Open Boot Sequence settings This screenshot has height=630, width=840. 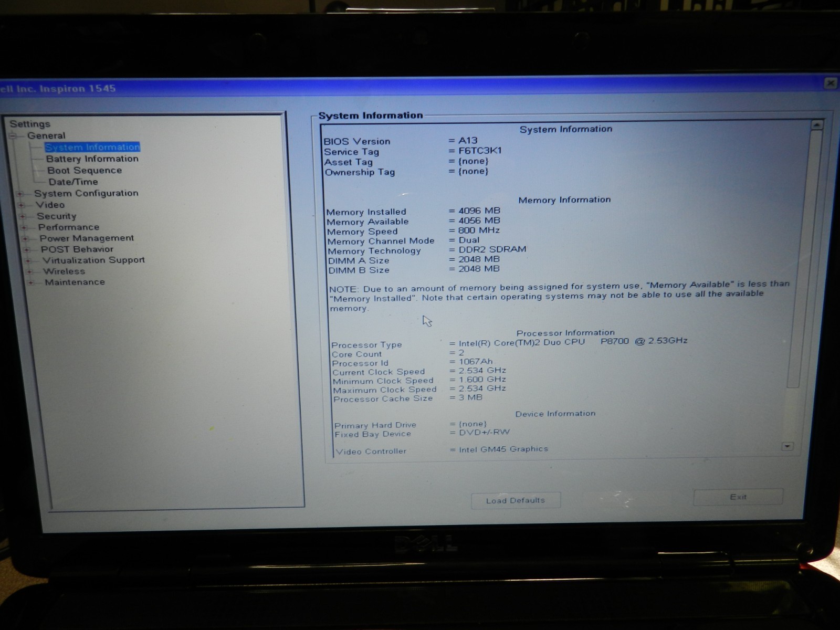click(x=85, y=170)
